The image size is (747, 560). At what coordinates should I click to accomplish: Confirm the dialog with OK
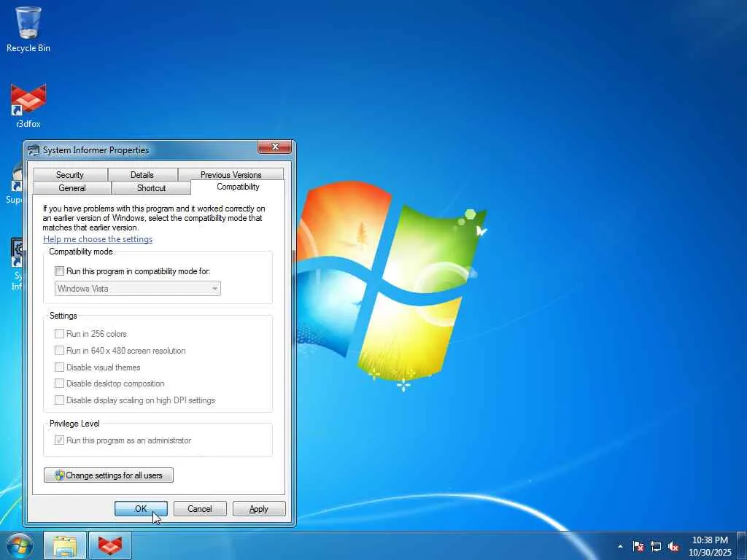click(141, 508)
